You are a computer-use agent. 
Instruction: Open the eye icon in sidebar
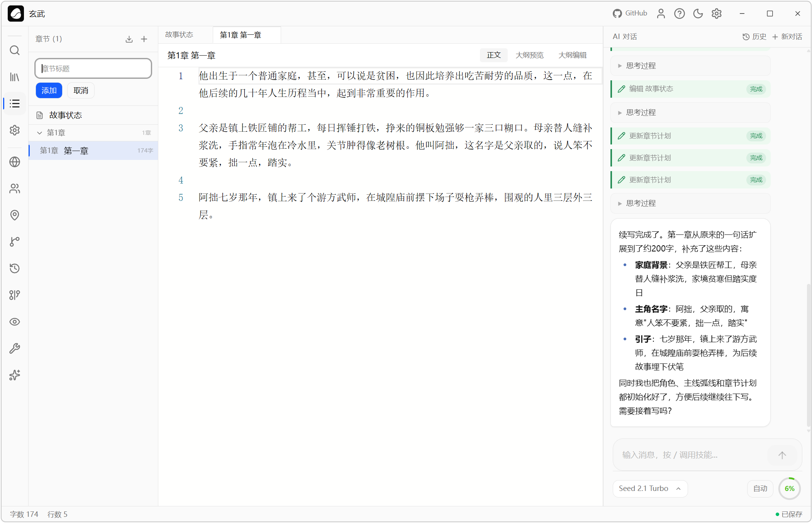point(15,322)
